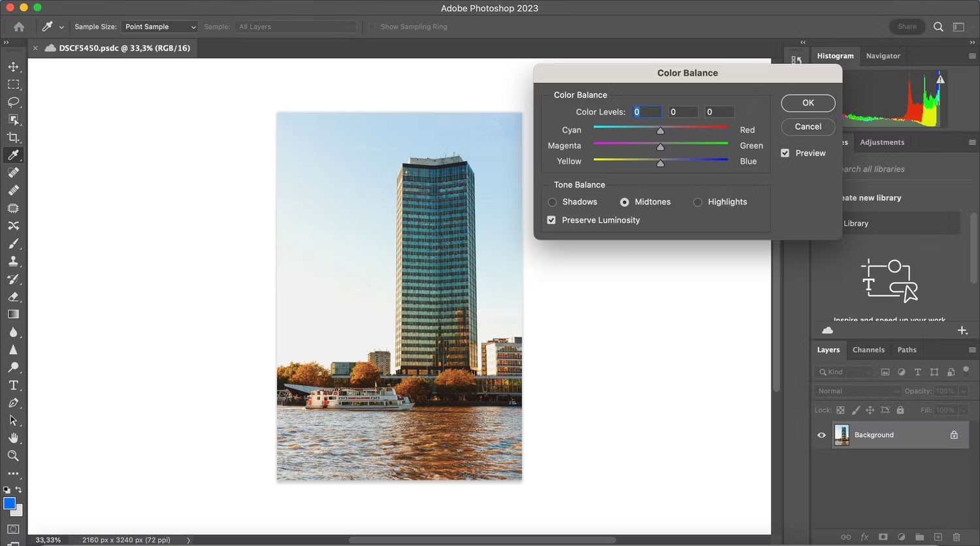The width and height of the screenshot is (980, 546).
Task: Choose the Highlights tone option
Action: pyautogui.click(x=698, y=202)
